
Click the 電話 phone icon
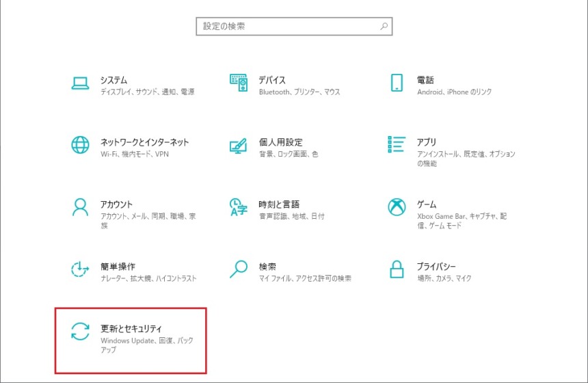point(397,83)
